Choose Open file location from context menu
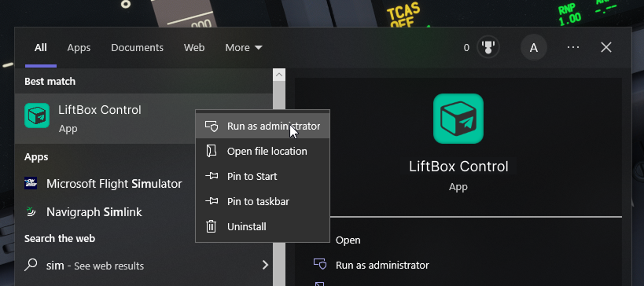This screenshot has width=644, height=286. (x=263, y=152)
